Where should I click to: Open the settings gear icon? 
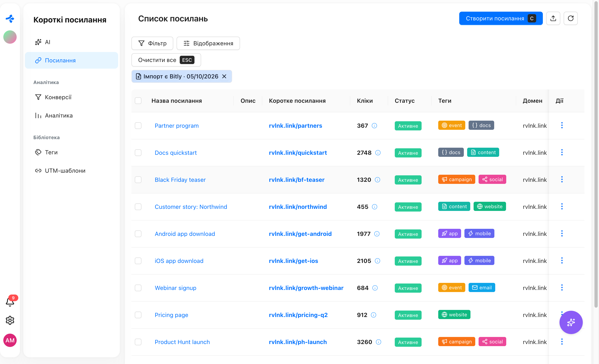click(x=10, y=320)
